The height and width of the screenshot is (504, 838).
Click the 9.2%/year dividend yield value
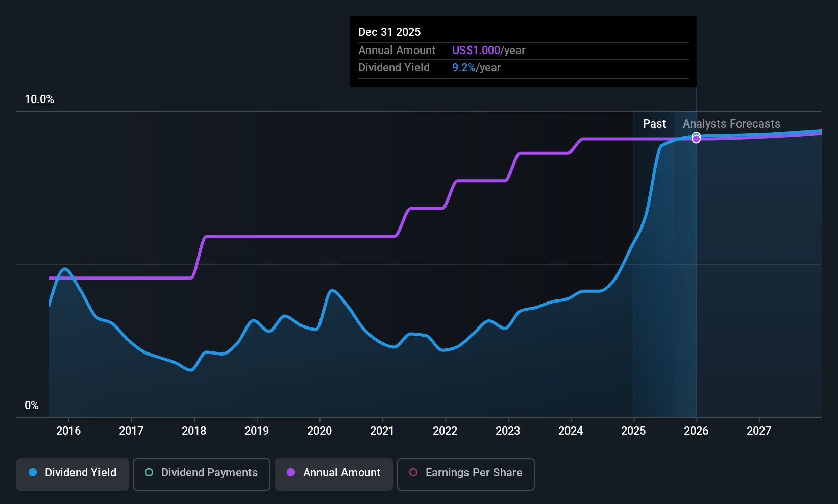[476, 68]
